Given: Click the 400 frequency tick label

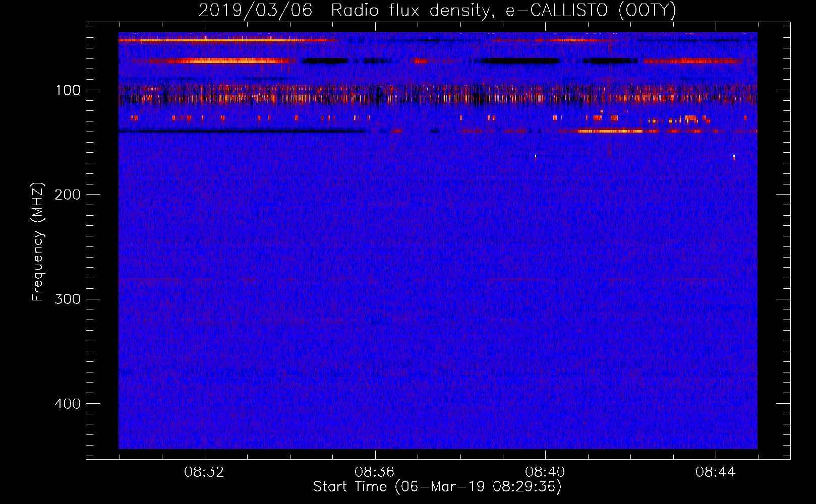Looking at the screenshot, I should (67, 404).
